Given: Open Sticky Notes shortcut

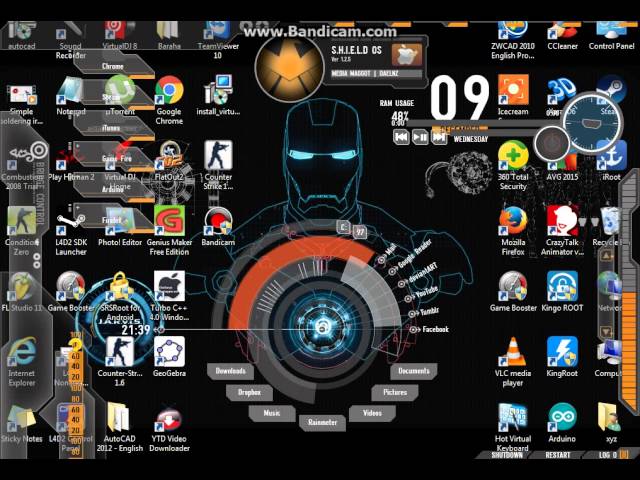Looking at the screenshot, I should point(21,417).
